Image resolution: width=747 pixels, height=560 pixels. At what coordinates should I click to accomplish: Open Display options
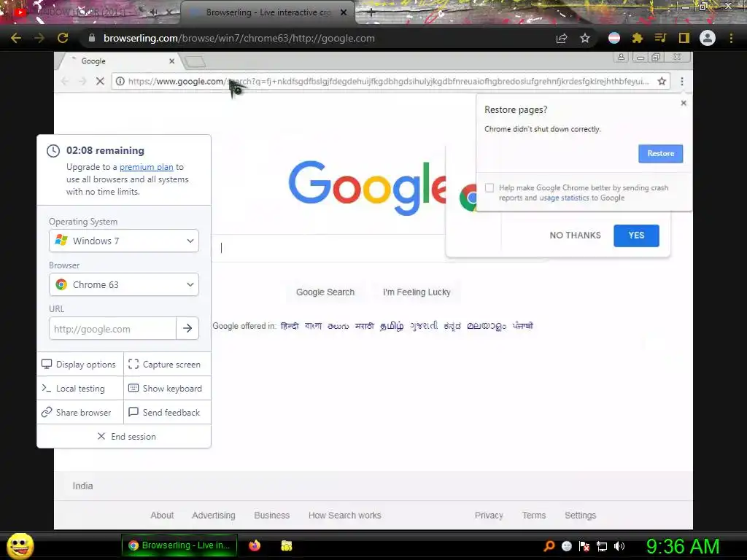(80, 365)
